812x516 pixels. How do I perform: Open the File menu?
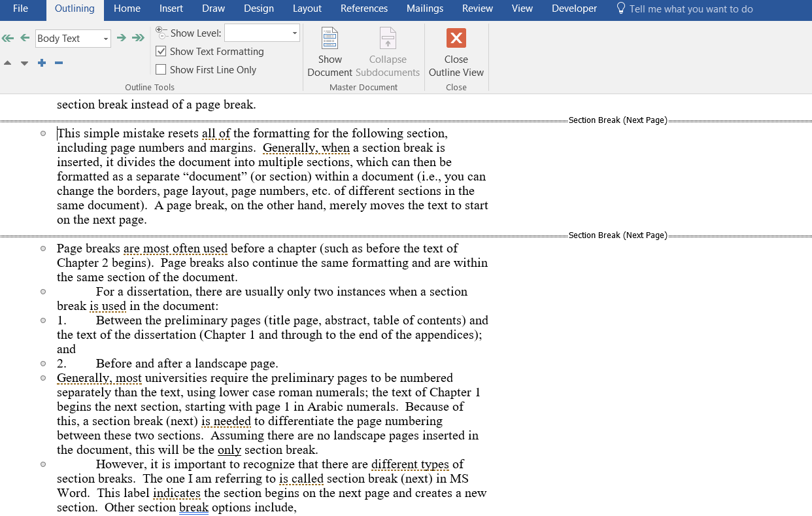(20, 9)
